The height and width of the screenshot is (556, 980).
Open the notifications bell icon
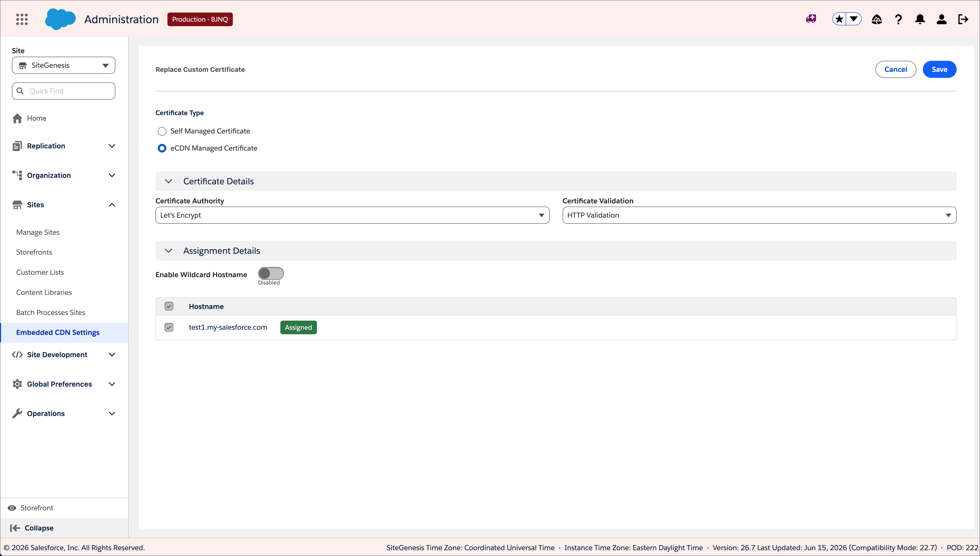(920, 19)
